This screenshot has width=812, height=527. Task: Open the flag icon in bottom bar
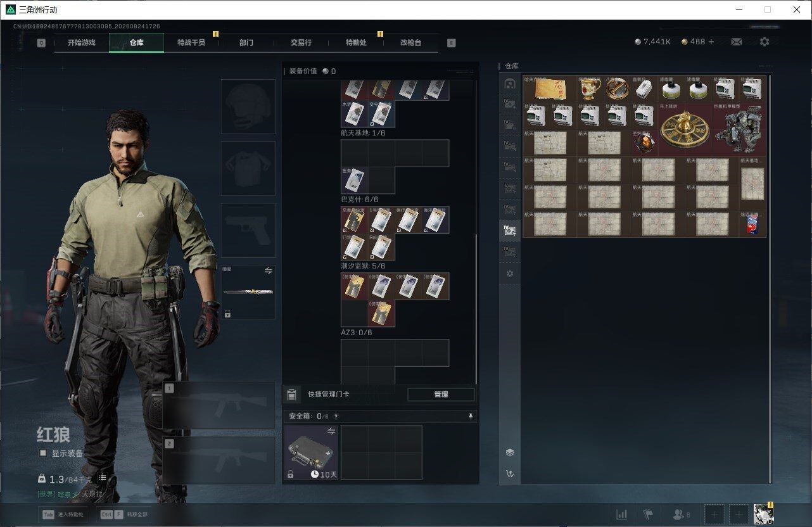[648, 514]
